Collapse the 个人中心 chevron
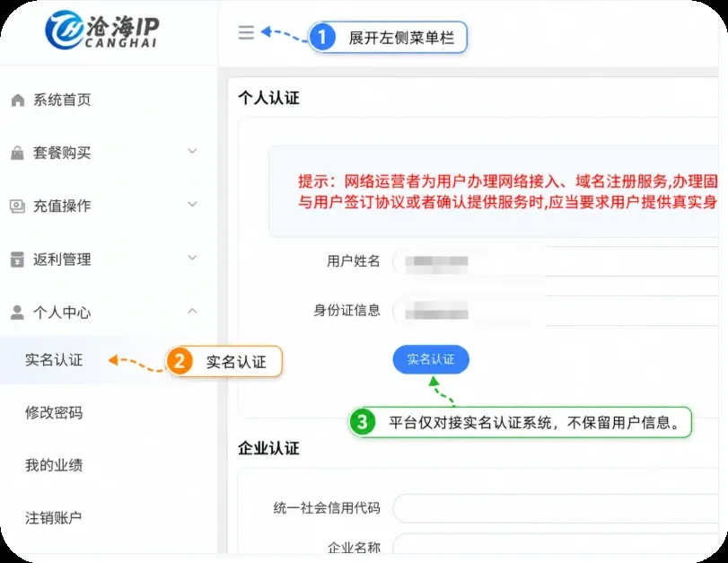This screenshot has width=728, height=563. point(192,311)
